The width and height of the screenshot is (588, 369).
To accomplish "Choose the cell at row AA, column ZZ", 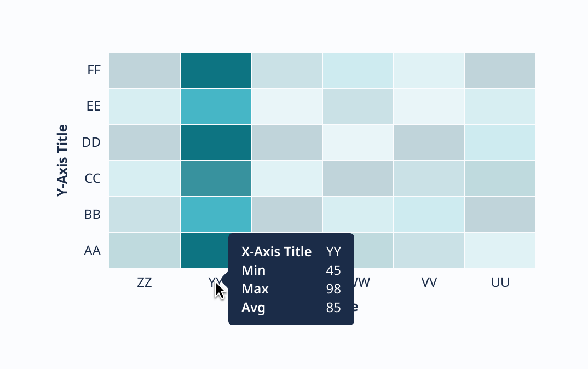I will (145, 251).
